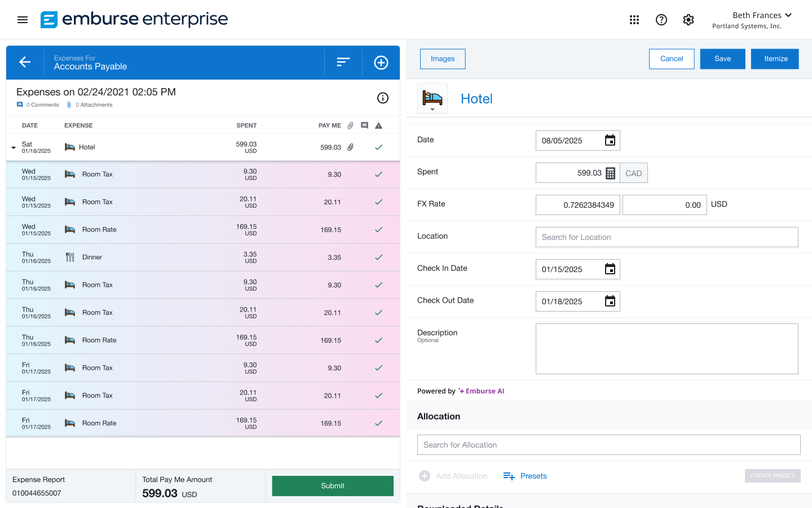The height and width of the screenshot is (508, 812).
Task: Toggle the green checkmark on the Dinner row
Action: (x=378, y=257)
